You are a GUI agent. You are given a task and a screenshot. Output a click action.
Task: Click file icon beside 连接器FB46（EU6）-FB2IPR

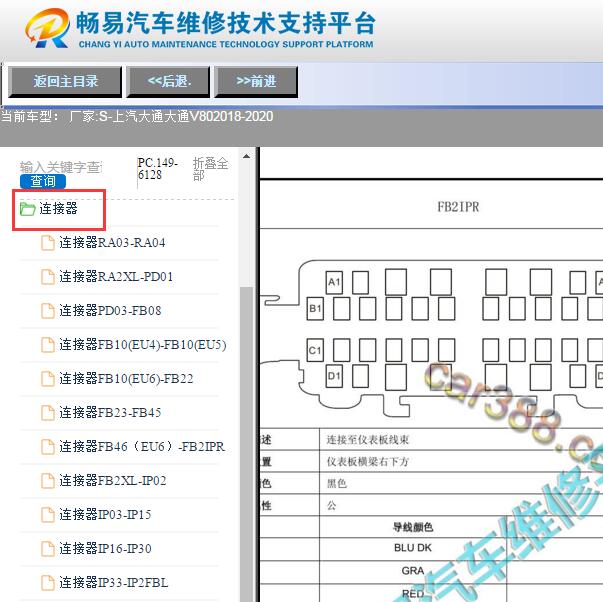point(48,447)
